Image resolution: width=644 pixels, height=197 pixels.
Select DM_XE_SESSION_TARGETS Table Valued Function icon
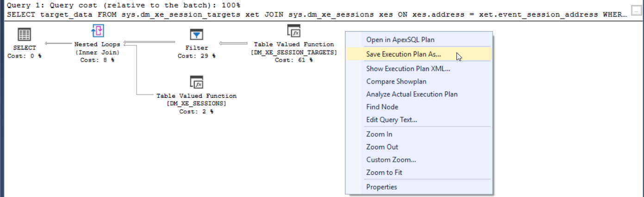click(294, 32)
